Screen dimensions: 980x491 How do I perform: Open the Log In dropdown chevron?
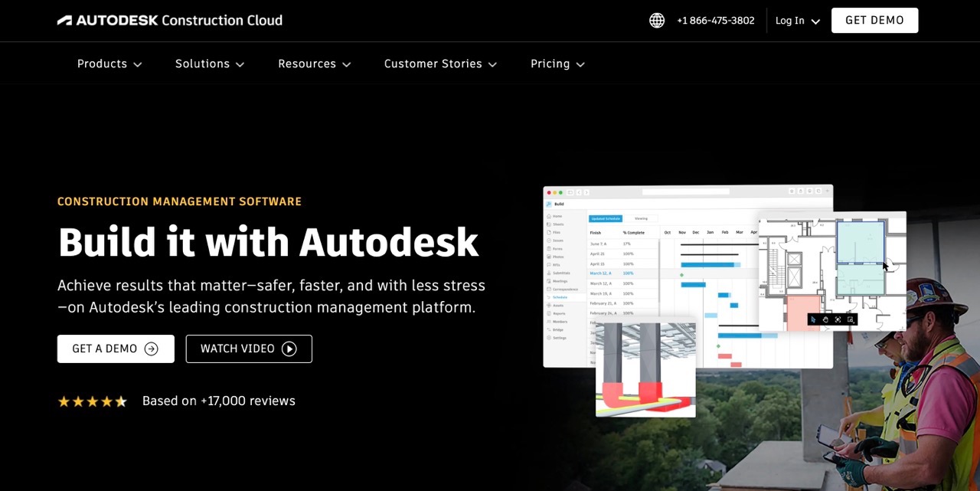click(x=814, y=21)
